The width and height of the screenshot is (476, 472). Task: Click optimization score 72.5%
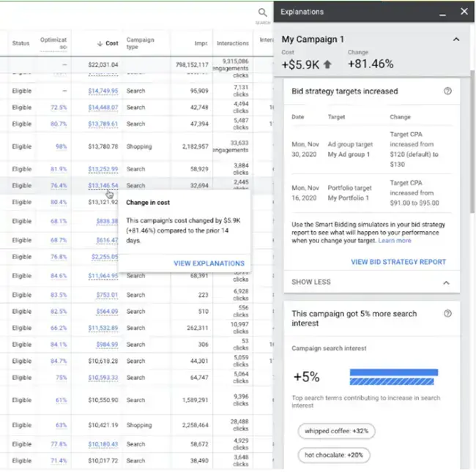pyautogui.click(x=59, y=108)
